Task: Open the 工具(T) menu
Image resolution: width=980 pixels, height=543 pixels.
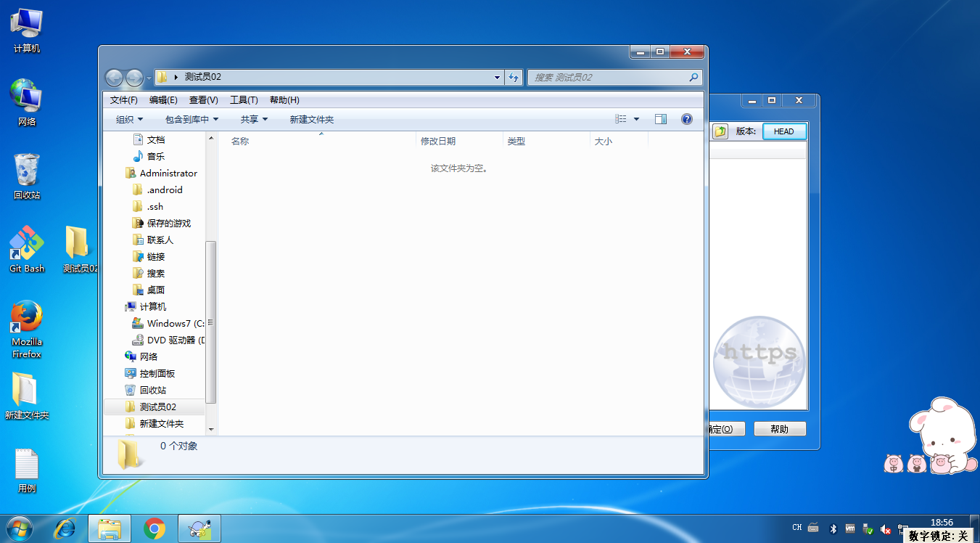Action: 244,100
